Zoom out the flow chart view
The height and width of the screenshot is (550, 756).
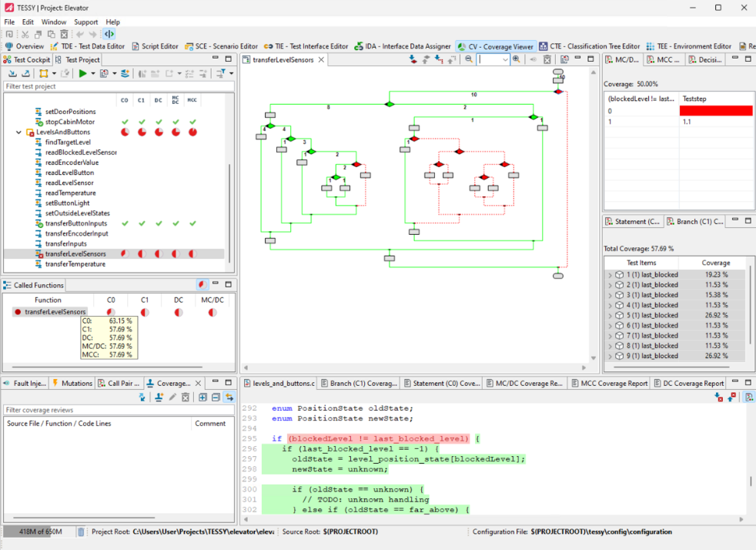(469, 59)
